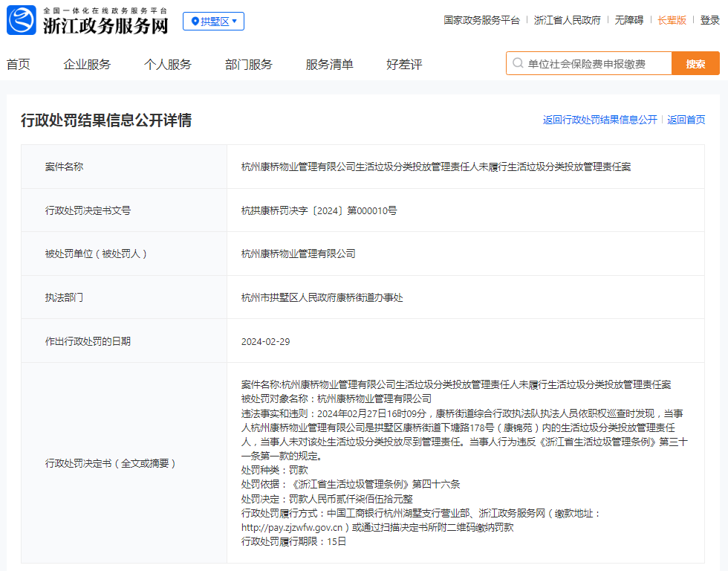Select 好差评 navigation item
The image size is (728, 571).
tap(404, 64)
